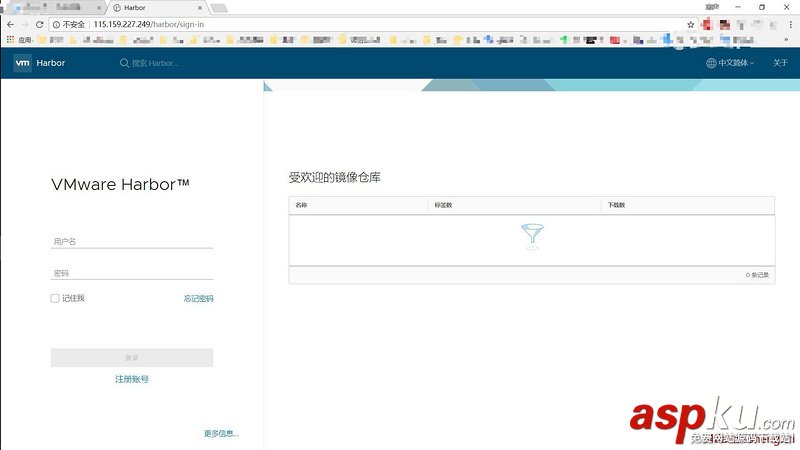The height and width of the screenshot is (450, 800).
Task: Click the search magnifier icon in header
Action: pos(124,63)
